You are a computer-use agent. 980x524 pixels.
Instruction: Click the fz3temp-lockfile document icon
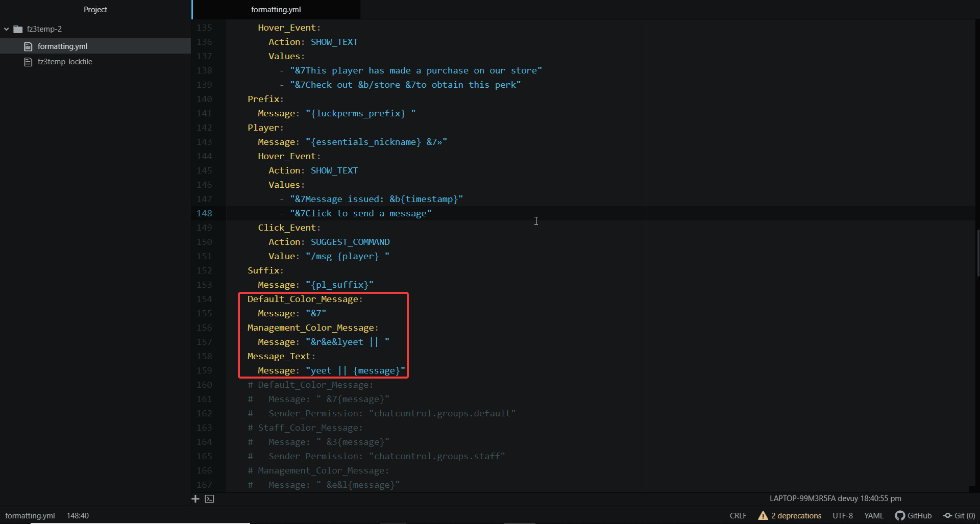click(x=28, y=61)
